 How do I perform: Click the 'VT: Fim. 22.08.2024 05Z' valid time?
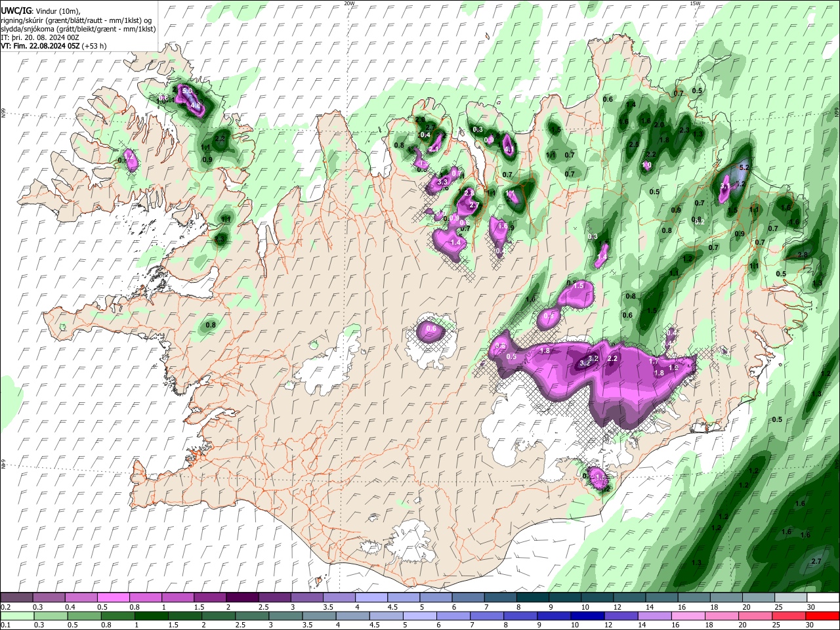(41, 46)
